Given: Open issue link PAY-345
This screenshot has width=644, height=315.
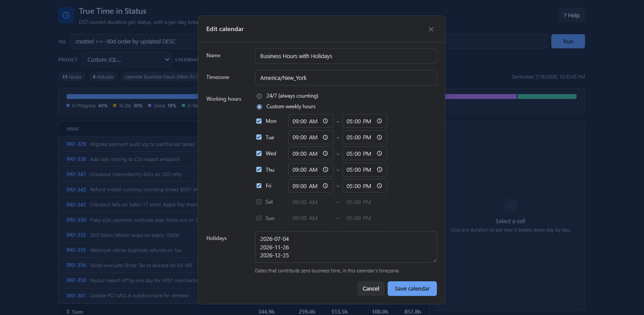Looking at the screenshot, I should click(x=76, y=189).
